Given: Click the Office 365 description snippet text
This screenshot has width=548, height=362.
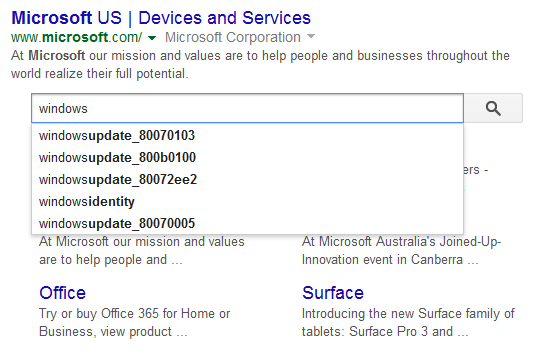Looking at the screenshot, I should coord(135,323).
